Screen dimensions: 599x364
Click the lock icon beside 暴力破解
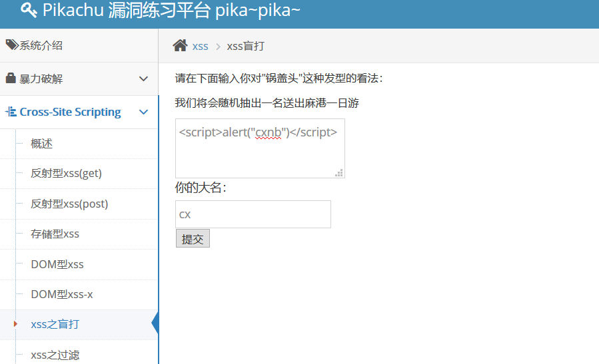pyautogui.click(x=11, y=78)
